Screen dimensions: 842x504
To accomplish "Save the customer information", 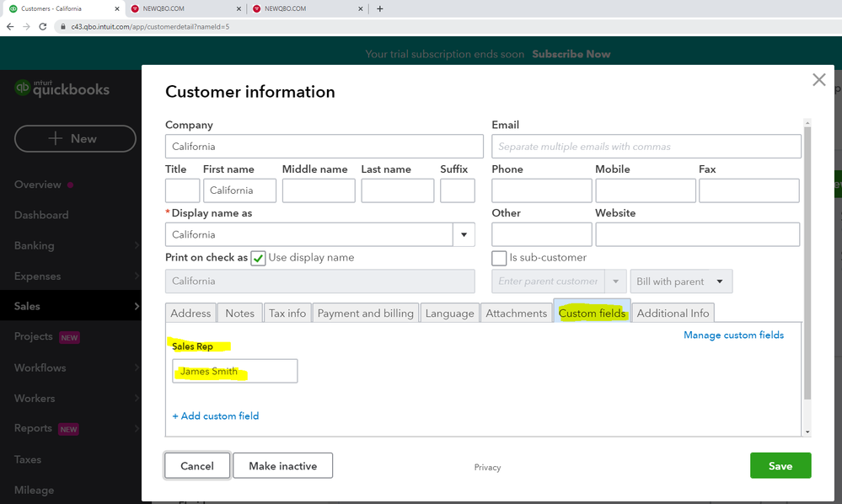I will [780, 465].
